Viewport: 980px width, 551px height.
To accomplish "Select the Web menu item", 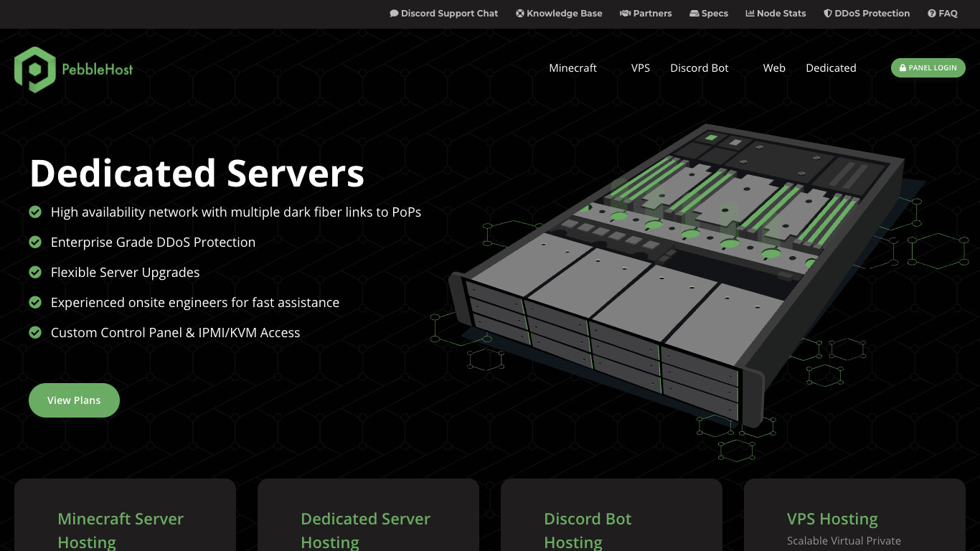I will [774, 67].
